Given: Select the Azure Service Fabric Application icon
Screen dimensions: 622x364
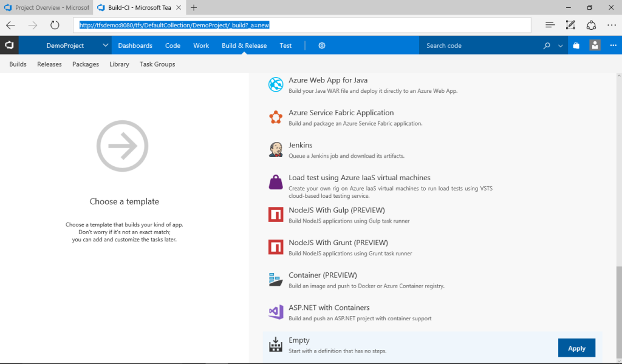Looking at the screenshot, I should [x=276, y=117].
